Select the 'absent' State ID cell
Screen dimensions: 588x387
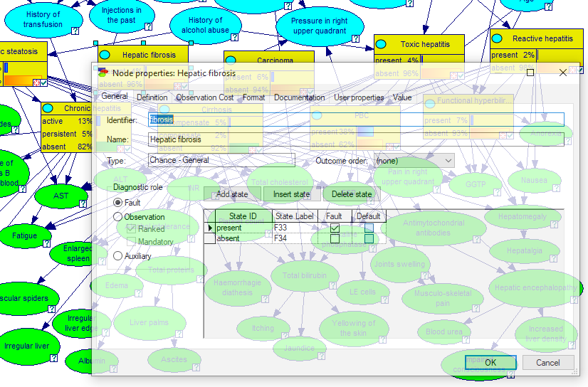243,238
